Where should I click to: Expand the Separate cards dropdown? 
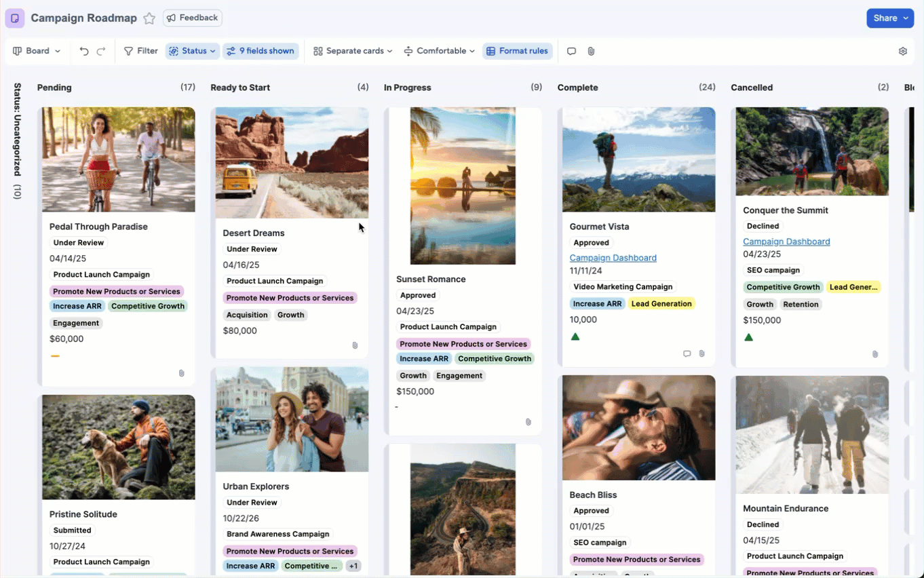coord(353,51)
